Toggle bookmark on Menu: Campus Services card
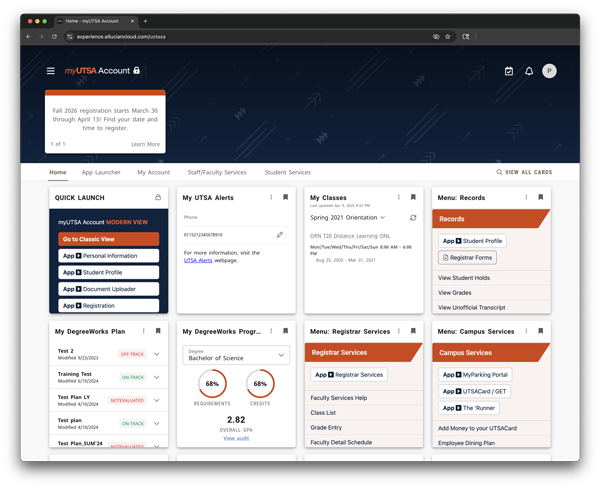600x488 pixels. (x=540, y=331)
